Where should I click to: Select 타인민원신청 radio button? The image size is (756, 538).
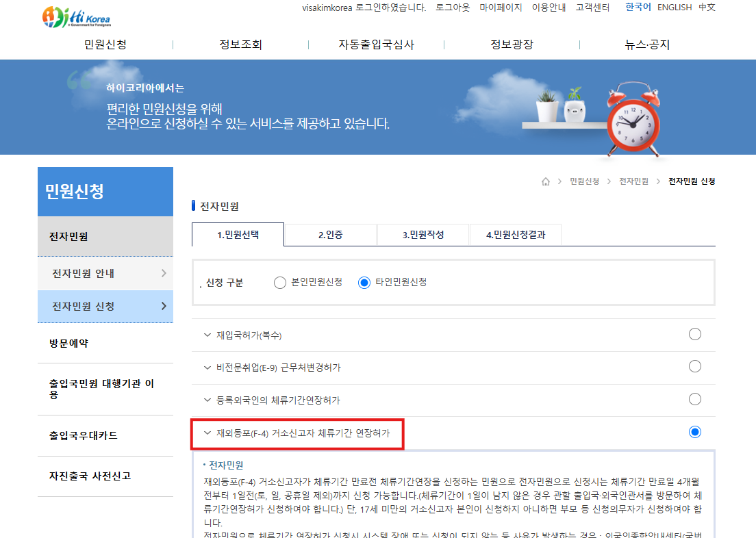tap(364, 283)
